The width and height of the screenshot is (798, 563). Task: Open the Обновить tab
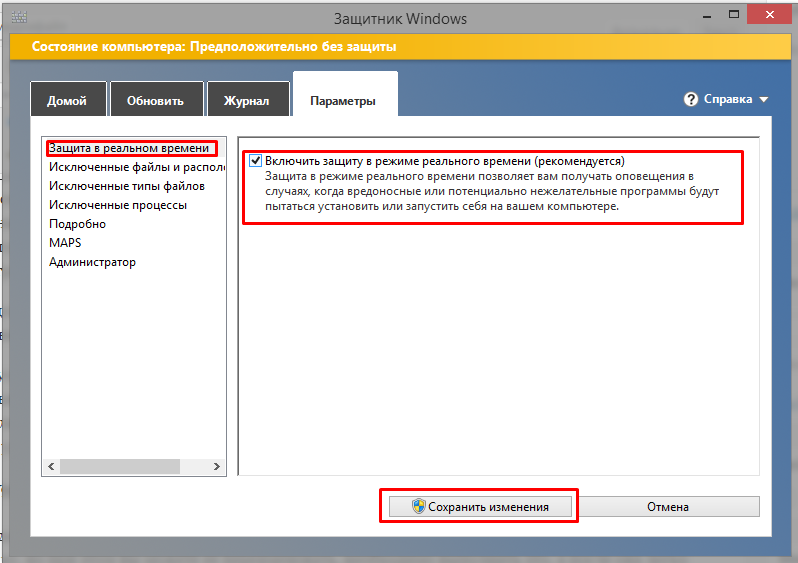coord(155,101)
